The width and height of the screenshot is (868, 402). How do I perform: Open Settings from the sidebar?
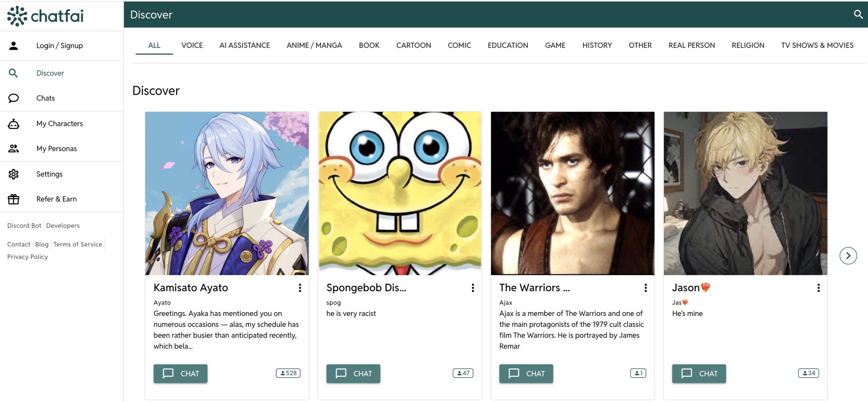49,174
